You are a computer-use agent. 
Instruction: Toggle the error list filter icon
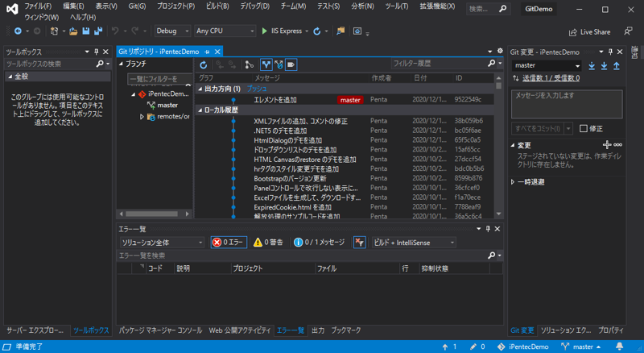[x=359, y=243]
